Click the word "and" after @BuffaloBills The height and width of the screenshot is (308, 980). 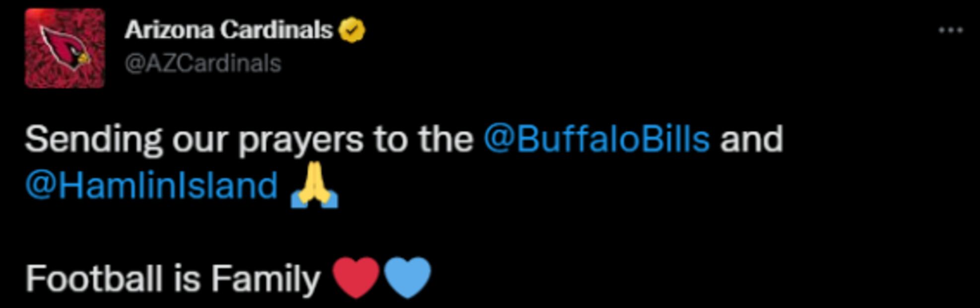(x=751, y=139)
